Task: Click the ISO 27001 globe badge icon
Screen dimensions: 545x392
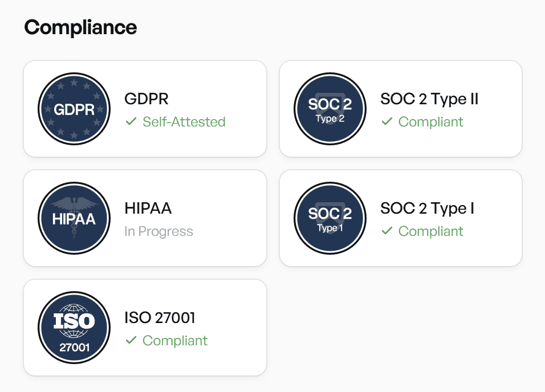Action: 74,328
